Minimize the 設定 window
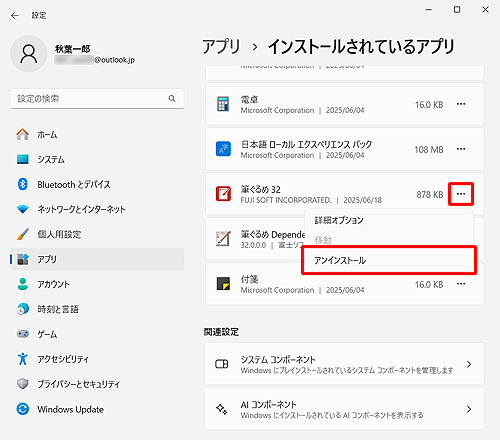Viewport: 500px width, 440px height. [x=429, y=10]
